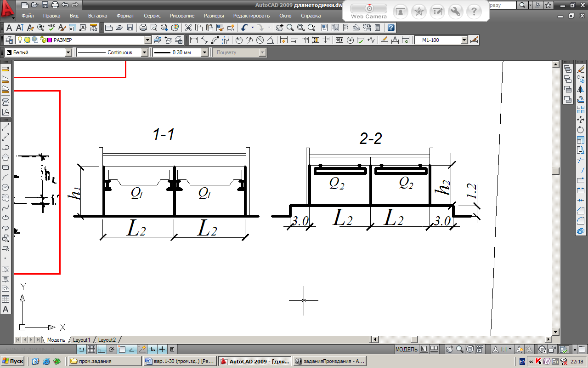Toggle Polar tracking in status bar

[x=112, y=349]
